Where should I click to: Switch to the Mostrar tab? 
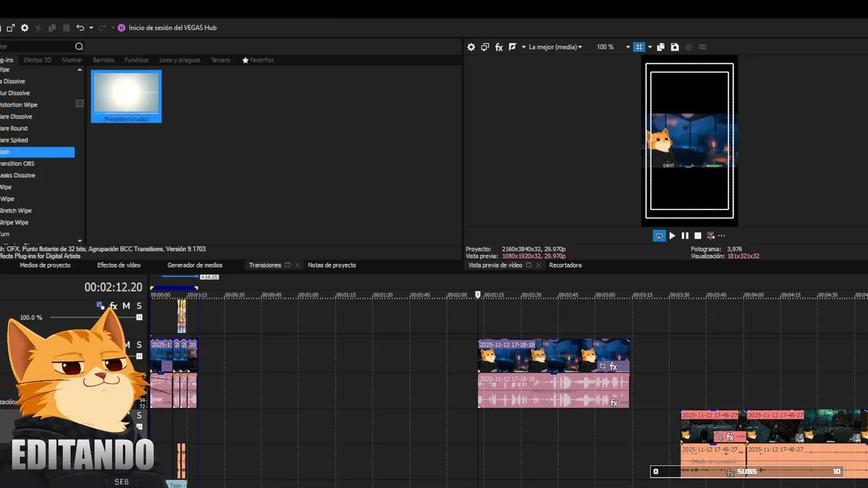pyautogui.click(x=72, y=60)
